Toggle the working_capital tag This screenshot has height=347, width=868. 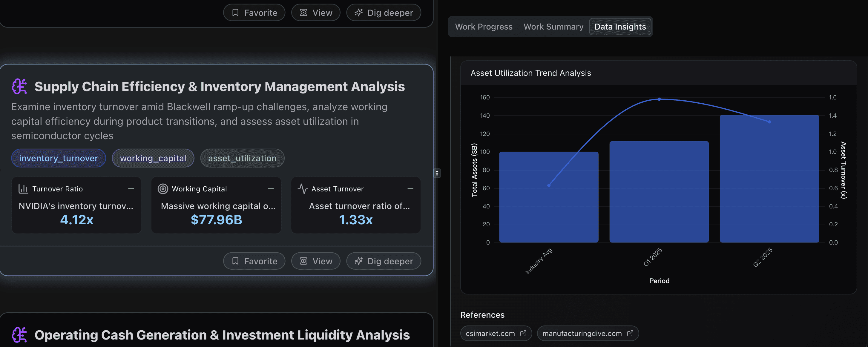[x=153, y=158]
